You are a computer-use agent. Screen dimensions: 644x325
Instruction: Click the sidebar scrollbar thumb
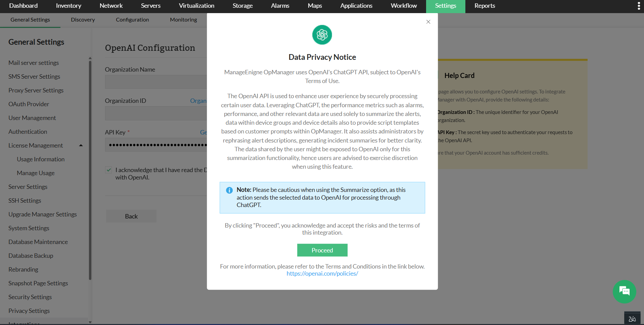(90, 170)
